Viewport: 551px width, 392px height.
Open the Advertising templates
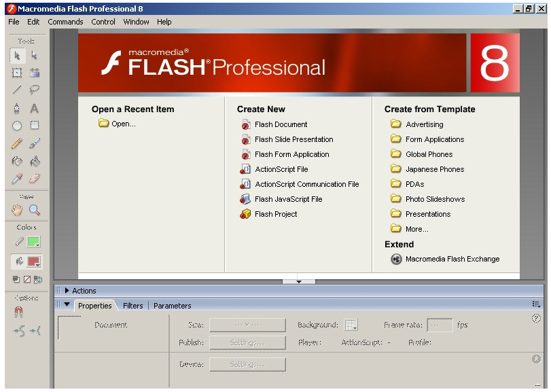pos(417,124)
